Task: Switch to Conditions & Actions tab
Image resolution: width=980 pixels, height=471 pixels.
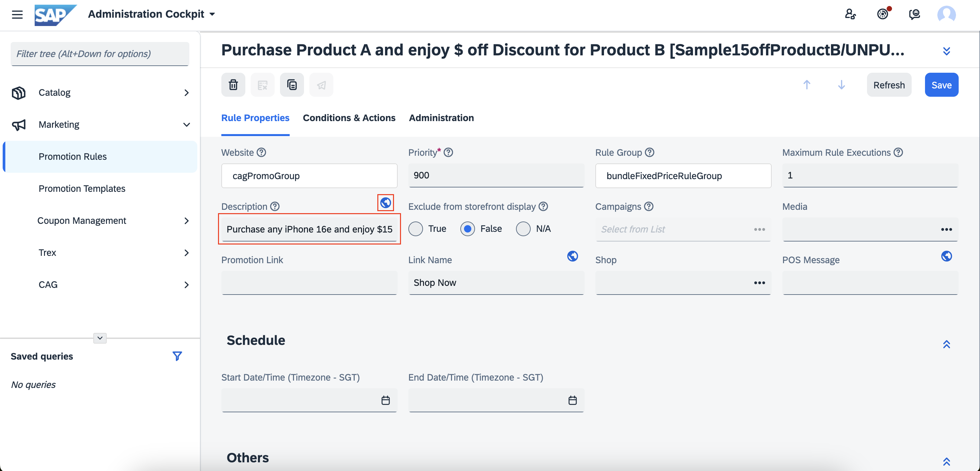Action: point(349,118)
